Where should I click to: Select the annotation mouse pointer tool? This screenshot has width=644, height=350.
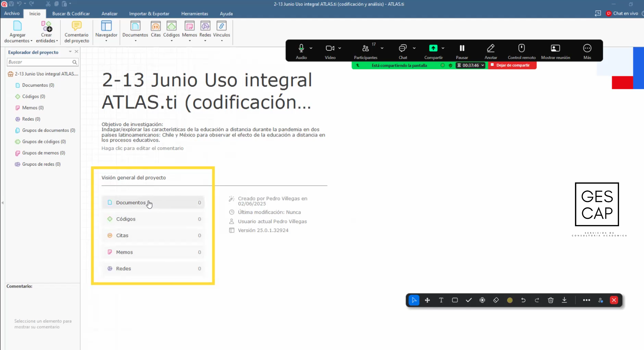pos(414,300)
